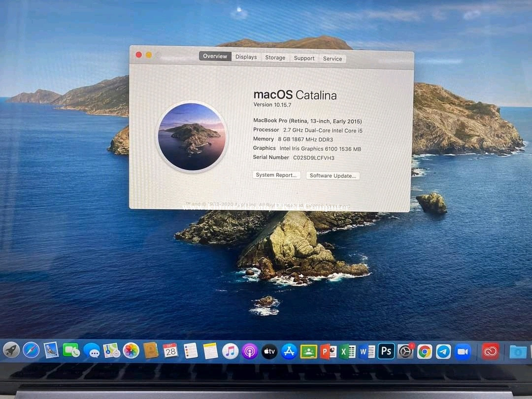Image resolution: width=532 pixels, height=399 pixels.
Task: Open Contacts from the Dock
Action: (x=151, y=351)
